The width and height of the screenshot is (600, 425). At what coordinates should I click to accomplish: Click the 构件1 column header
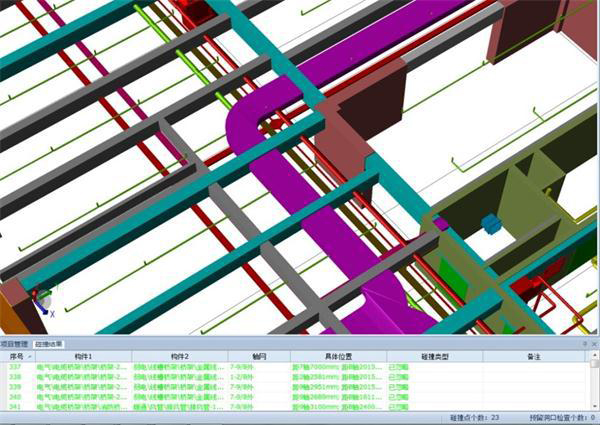pyautogui.click(x=83, y=357)
